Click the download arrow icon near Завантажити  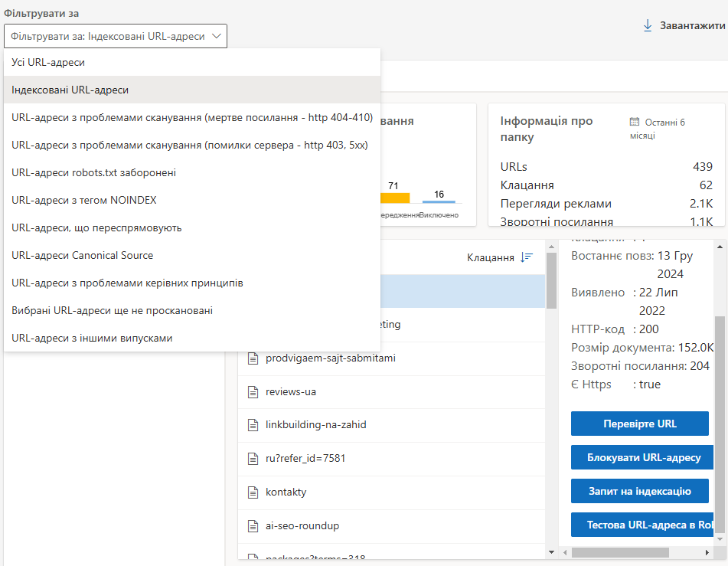click(648, 26)
